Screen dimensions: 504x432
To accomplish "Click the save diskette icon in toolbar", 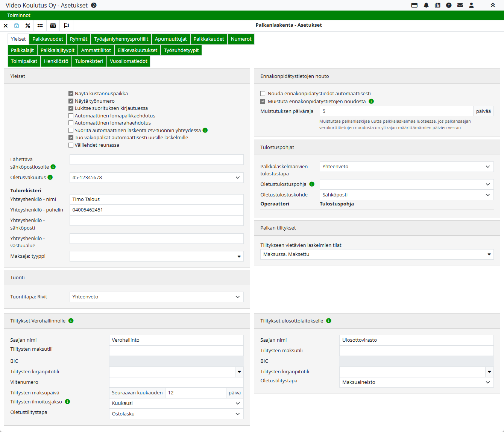I will 17,26.
